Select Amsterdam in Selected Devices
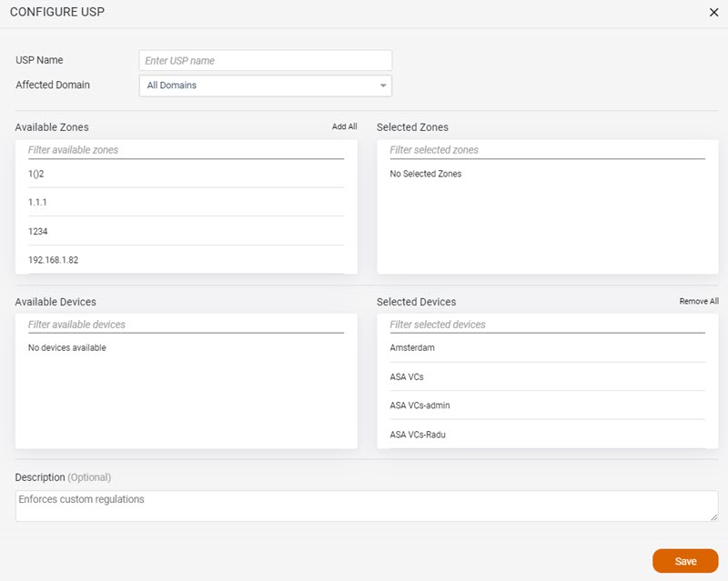This screenshot has width=728, height=581. point(548,348)
